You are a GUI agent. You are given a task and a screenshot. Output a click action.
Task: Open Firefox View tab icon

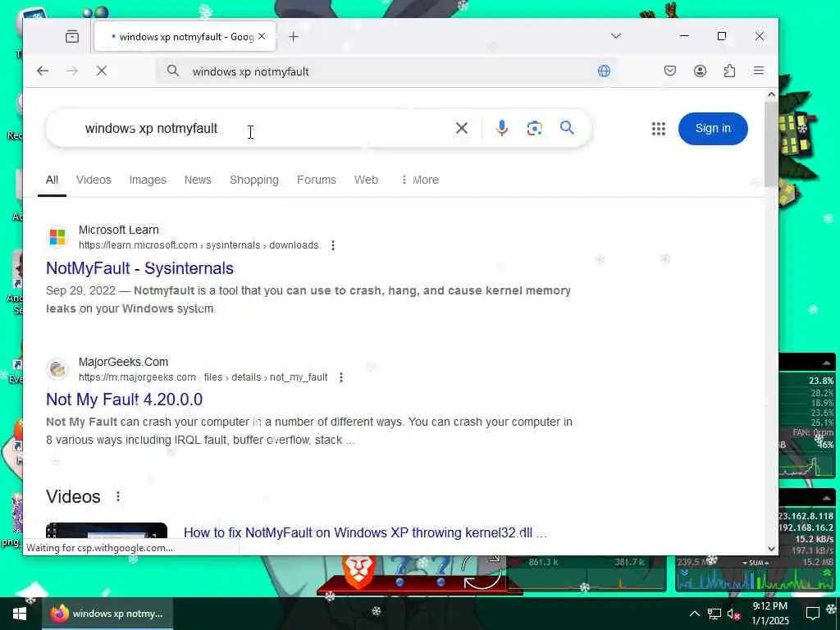point(72,36)
